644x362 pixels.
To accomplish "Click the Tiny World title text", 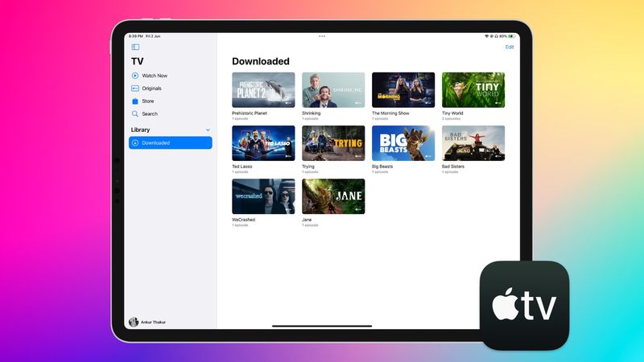I will (x=452, y=113).
